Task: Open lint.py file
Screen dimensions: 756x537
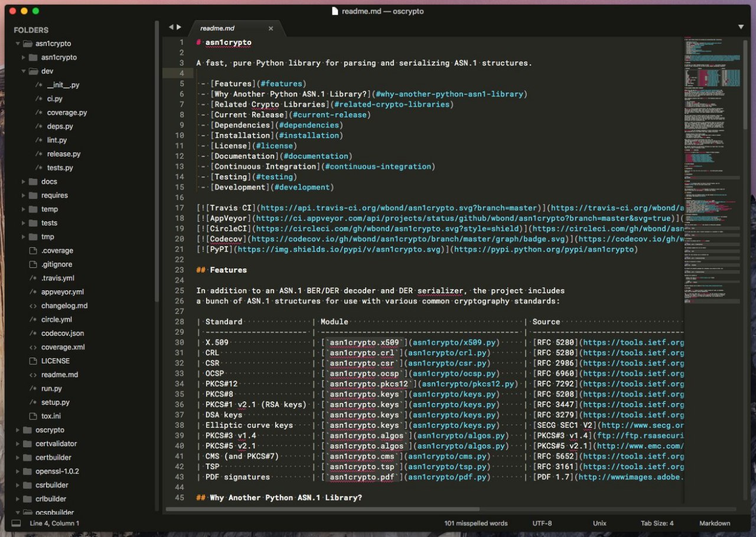Action: click(57, 140)
